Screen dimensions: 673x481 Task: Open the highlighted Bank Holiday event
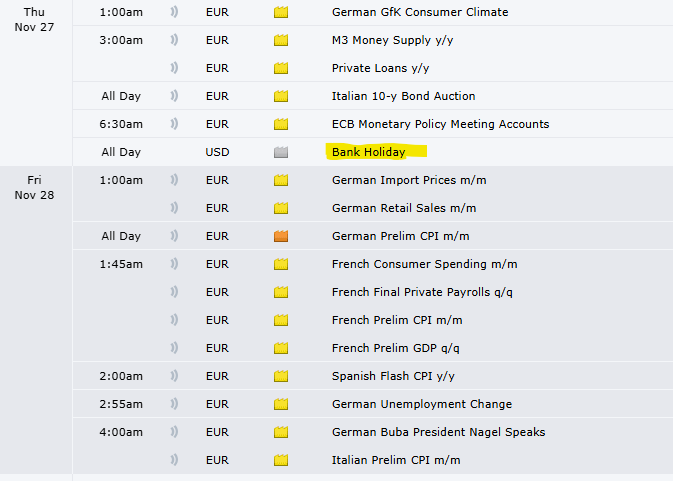click(369, 152)
